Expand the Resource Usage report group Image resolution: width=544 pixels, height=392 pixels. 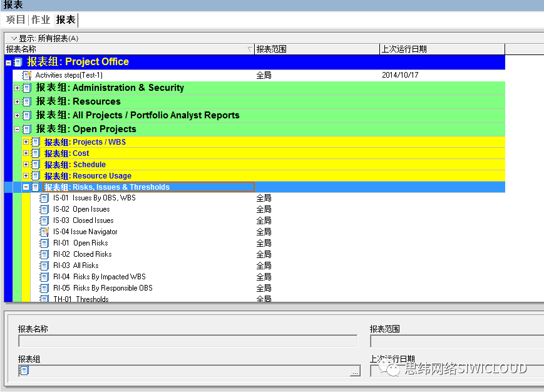(x=26, y=175)
